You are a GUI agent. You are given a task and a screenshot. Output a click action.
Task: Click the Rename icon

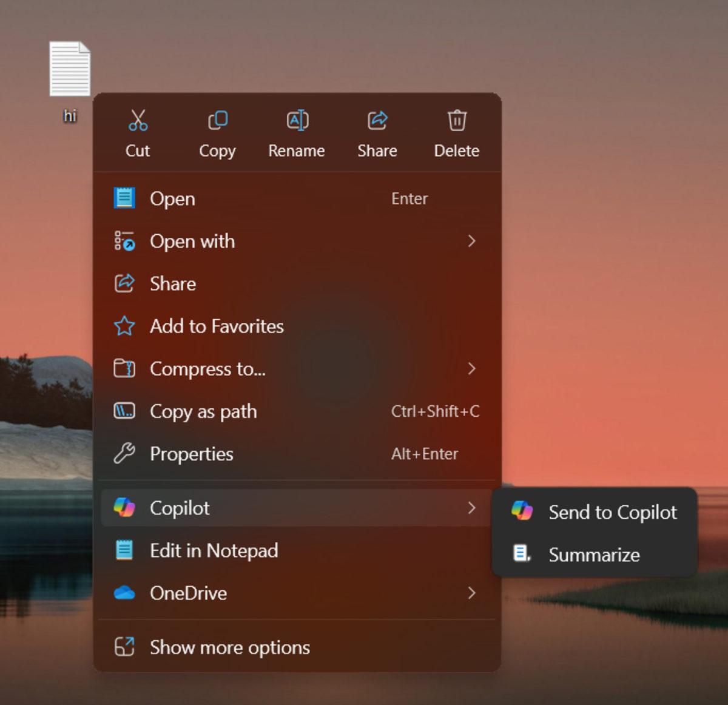coord(297,120)
